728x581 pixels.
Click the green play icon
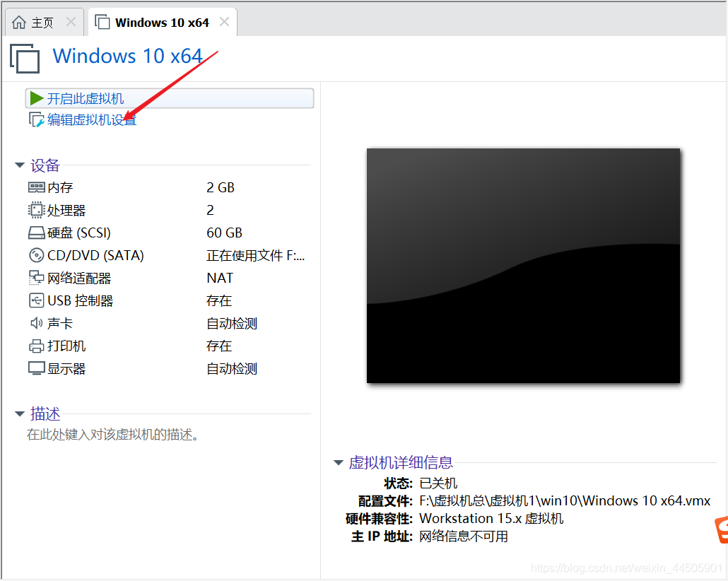(37, 98)
